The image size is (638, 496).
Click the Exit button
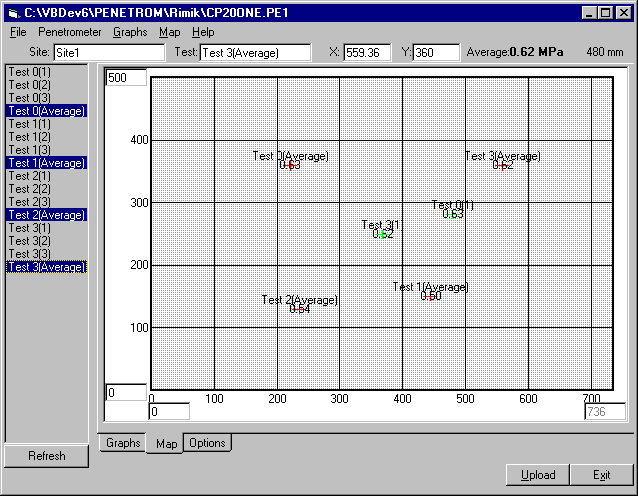(601, 474)
